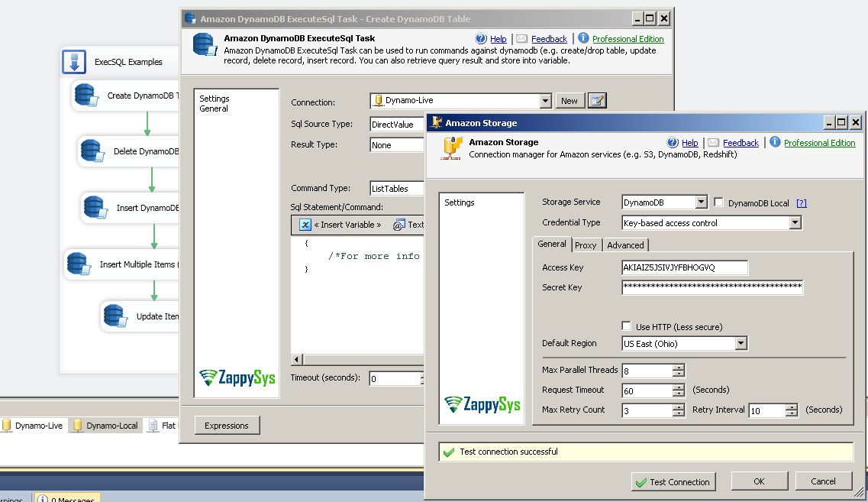
Task: Click the Amazon Storage header bucket icon
Action: [x=452, y=148]
